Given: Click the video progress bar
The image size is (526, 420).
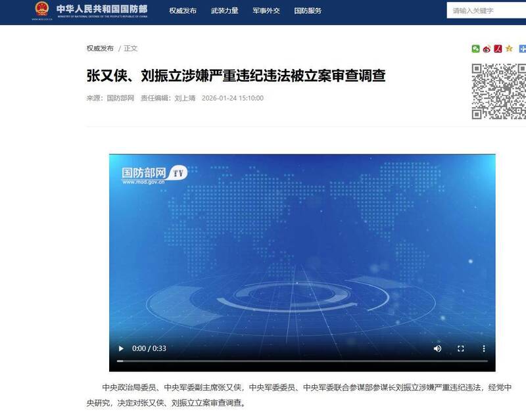Looking at the screenshot, I should tap(296, 360).
